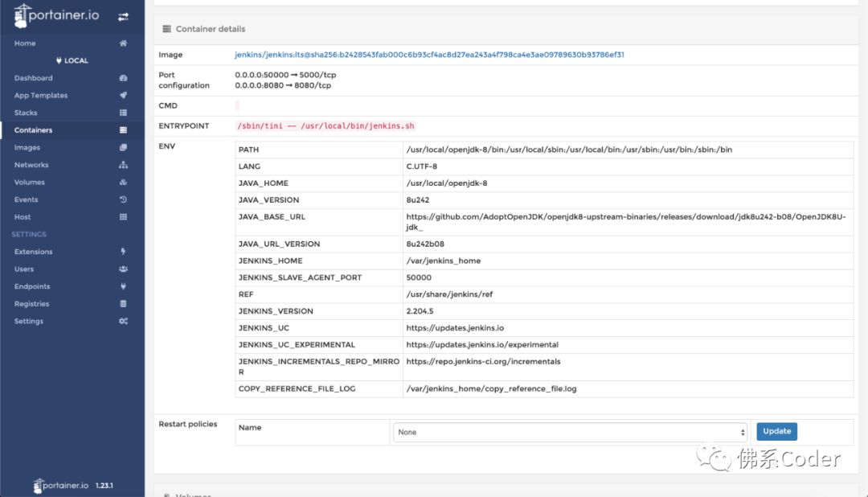Screen dimensions: 868x497
Task: Click the Host grid icon
Action: (x=123, y=217)
